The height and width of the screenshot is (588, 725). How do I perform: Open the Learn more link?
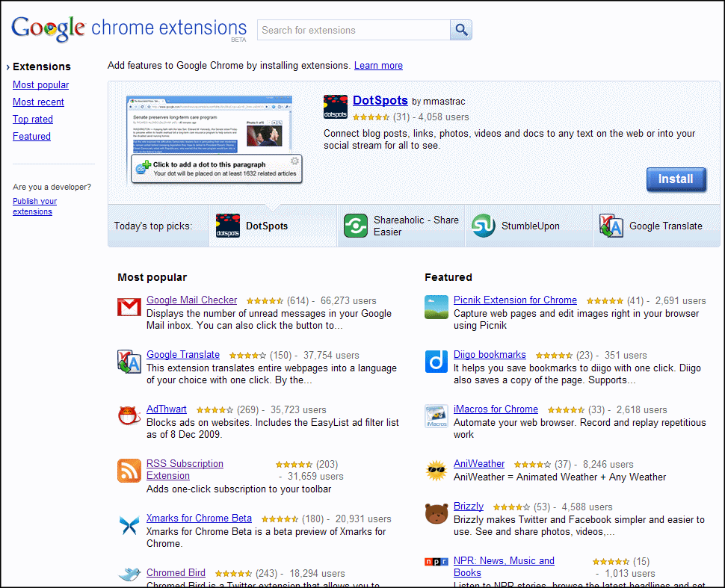pos(378,66)
